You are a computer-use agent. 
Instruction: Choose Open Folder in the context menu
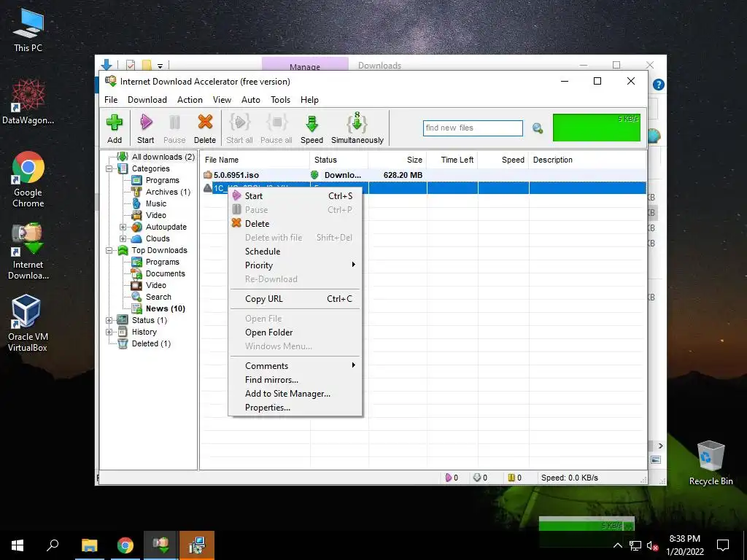tap(295, 332)
